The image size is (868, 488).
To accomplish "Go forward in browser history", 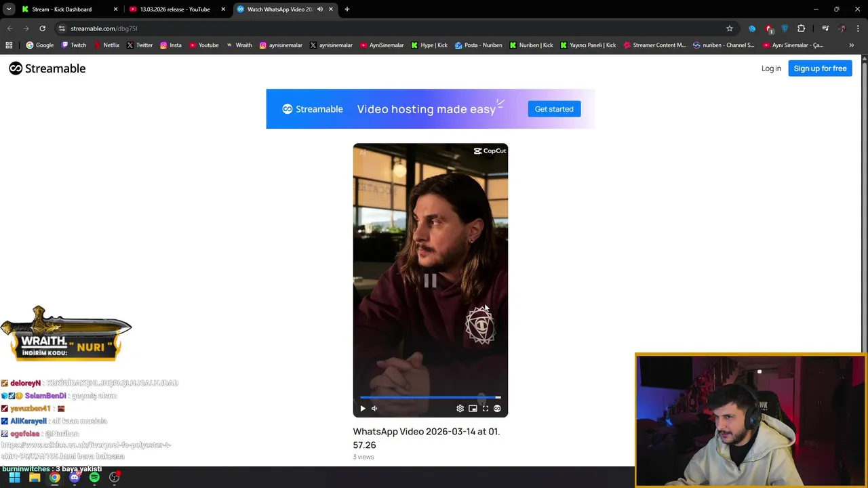I will click(x=26, y=28).
